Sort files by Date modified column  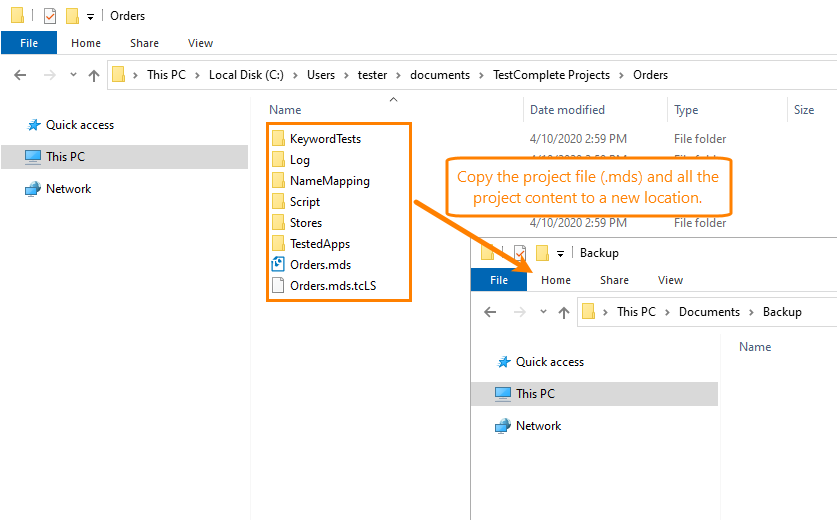(567, 110)
